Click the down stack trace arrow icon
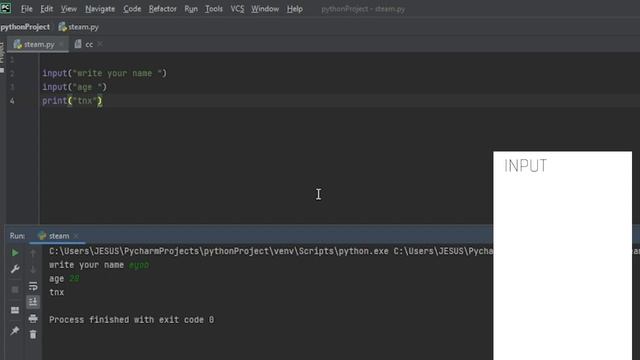Viewport: 640px width, 360px height. click(x=33, y=269)
